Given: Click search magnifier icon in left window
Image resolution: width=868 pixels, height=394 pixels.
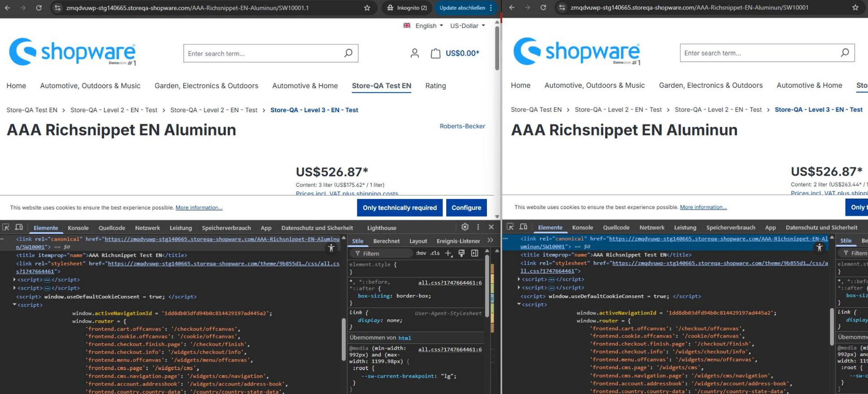Looking at the screenshot, I should coord(348,53).
